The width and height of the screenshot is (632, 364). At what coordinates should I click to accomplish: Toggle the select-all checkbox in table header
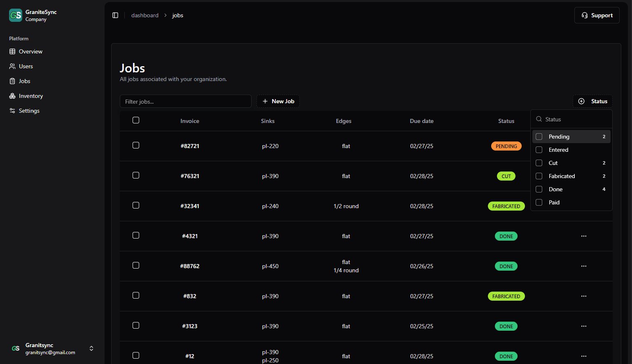tap(136, 120)
